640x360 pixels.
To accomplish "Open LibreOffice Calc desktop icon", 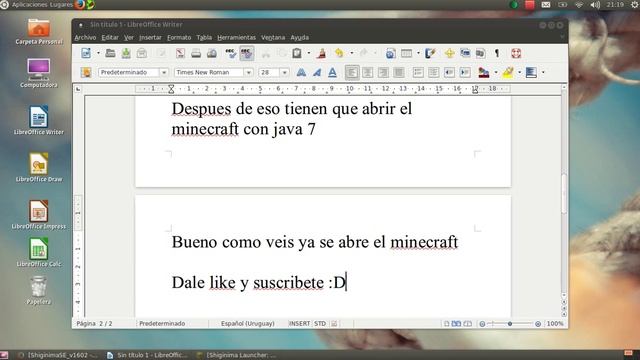I will point(39,253).
